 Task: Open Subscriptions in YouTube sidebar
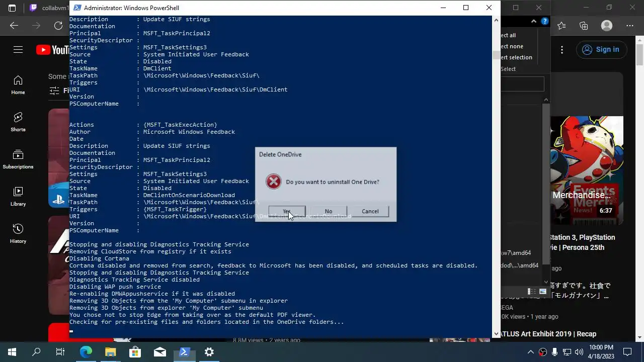coord(18,159)
